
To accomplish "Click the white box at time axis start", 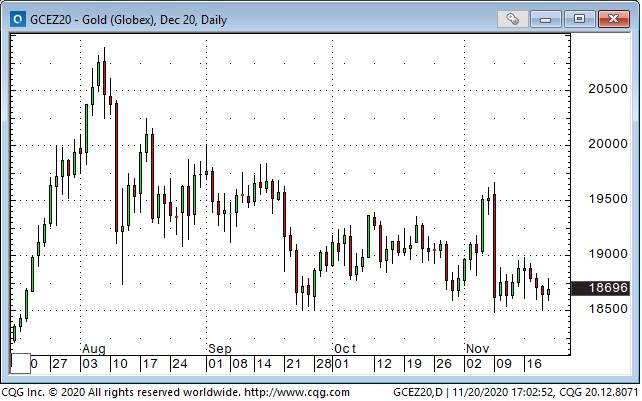I will [20, 364].
